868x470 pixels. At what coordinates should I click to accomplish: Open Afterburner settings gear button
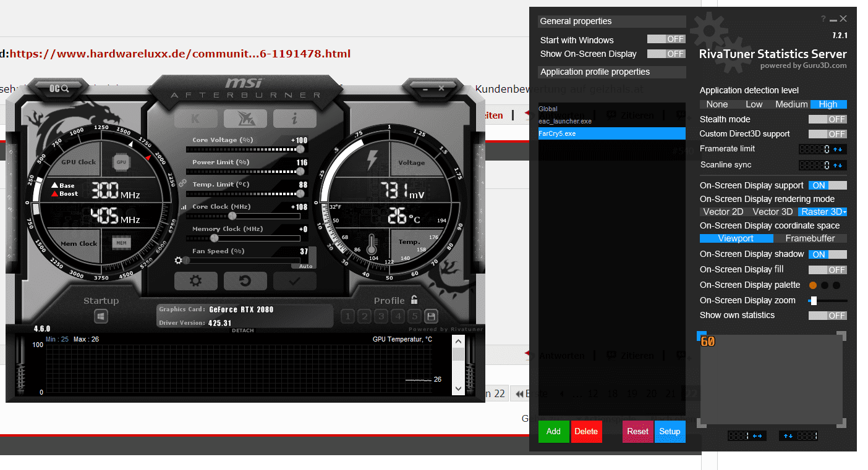(x=195, y=281)
